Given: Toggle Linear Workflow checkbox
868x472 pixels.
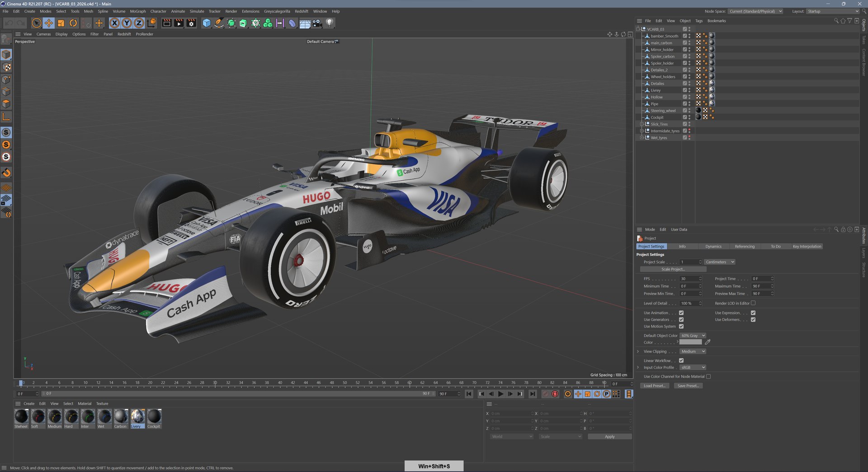Looking at the screenshot, I should pyautogui.click(x=681, y=360).
